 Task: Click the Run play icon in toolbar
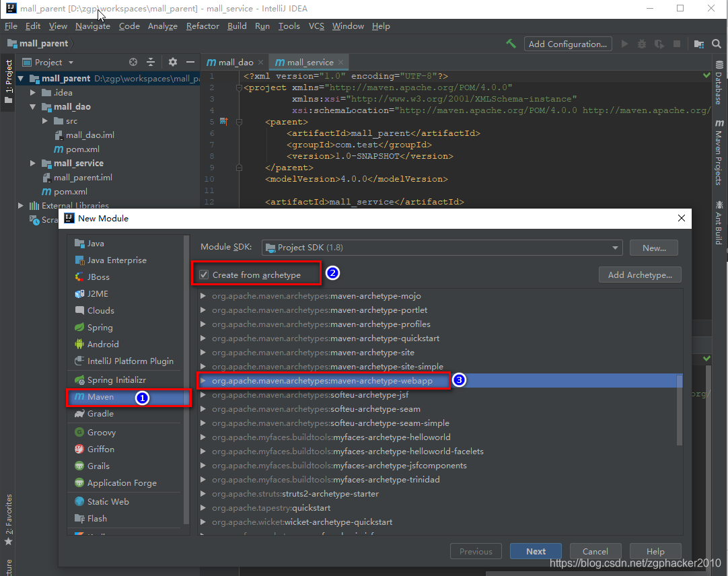coord(624,44)
